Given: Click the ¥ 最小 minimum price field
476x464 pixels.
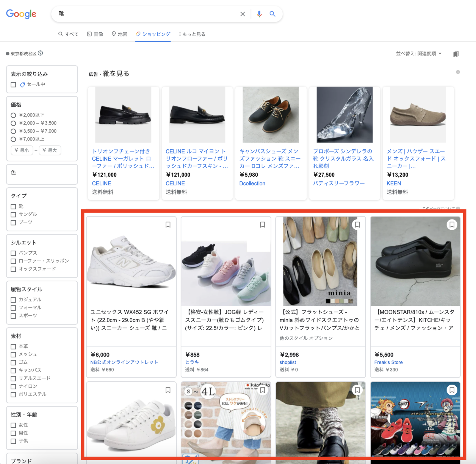Looking at the screenshot, I should pyautogui.click(x=22, y=151).
